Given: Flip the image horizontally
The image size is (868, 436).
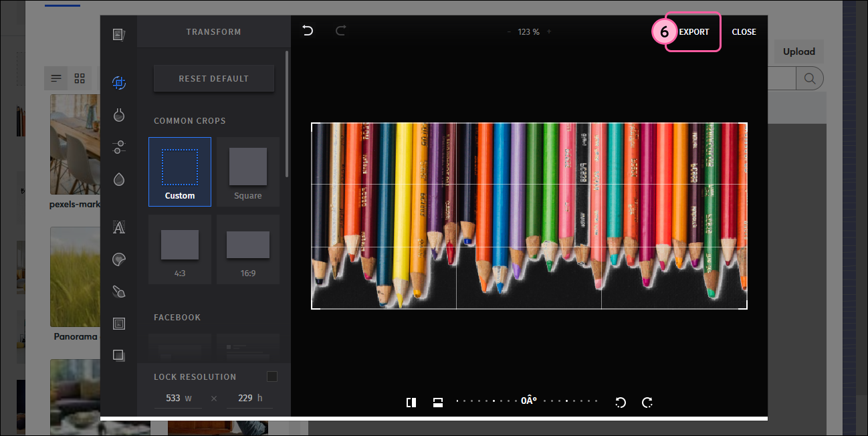Looking at the screenshot, I should [x=411, y=402].
